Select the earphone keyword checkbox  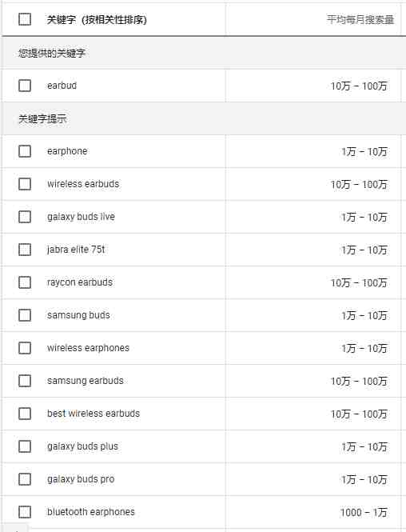(25, 151)
